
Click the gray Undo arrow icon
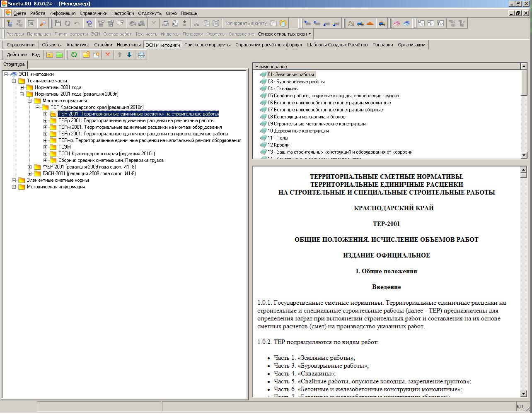[x=77, y=24]
